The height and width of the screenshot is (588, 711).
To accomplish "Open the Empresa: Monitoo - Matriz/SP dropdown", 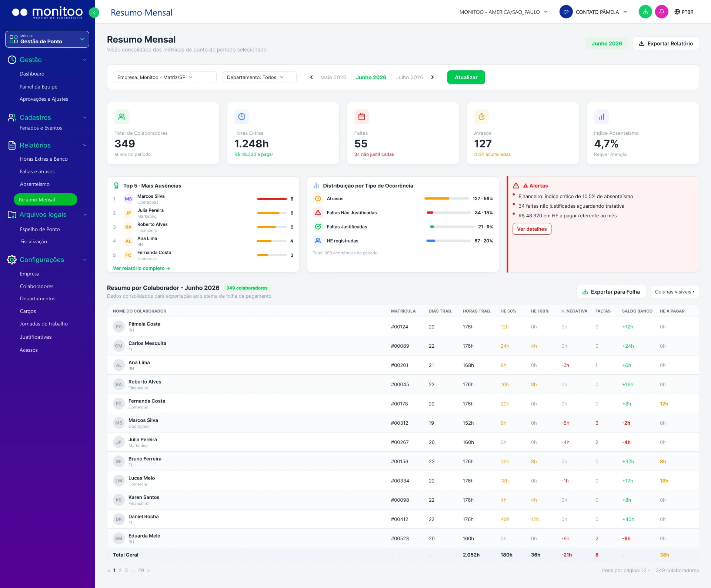I will [x=164, y=77].
